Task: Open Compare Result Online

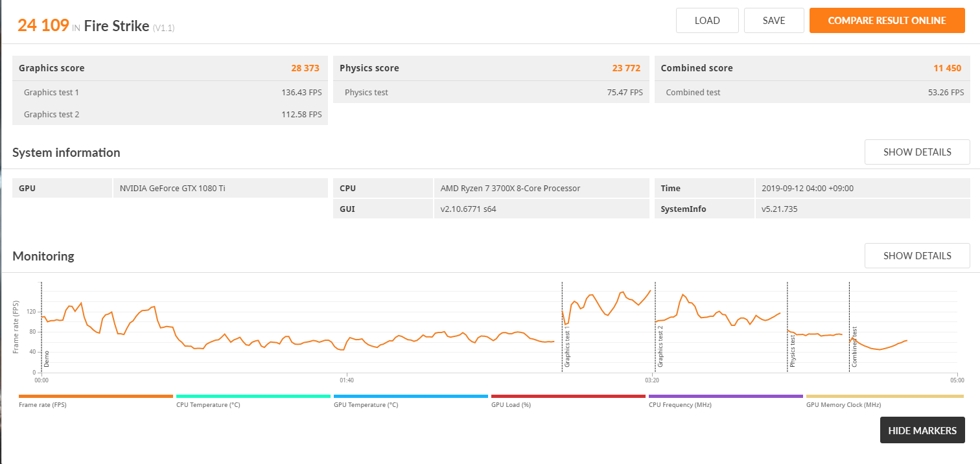Action: click(887, 20)
